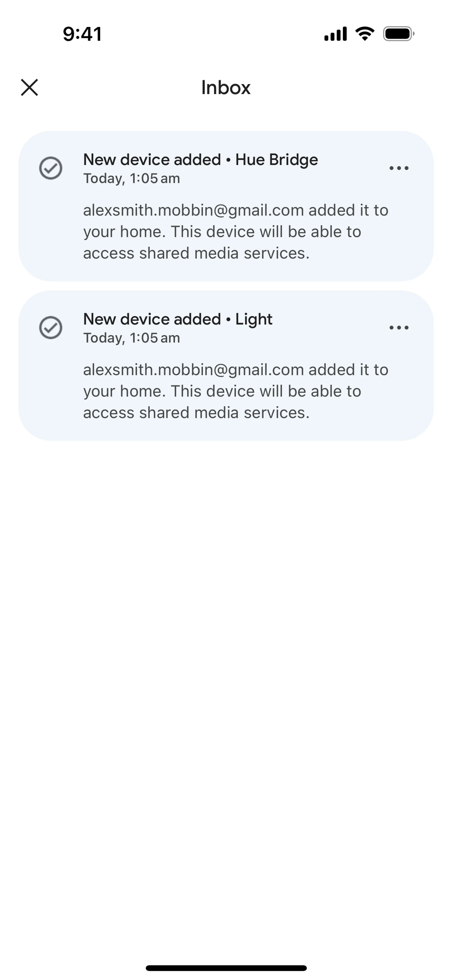Tap 'access shared media services' in Hue Bridge card
The width and height of the screenshot is (452, 980).
pyautogui.click(x=196, y=253)
